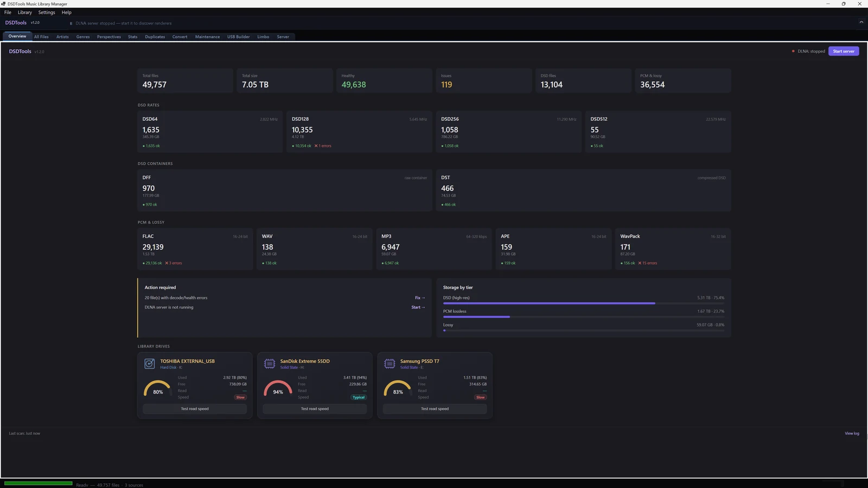Open the WAV format card

click(315, 249)
